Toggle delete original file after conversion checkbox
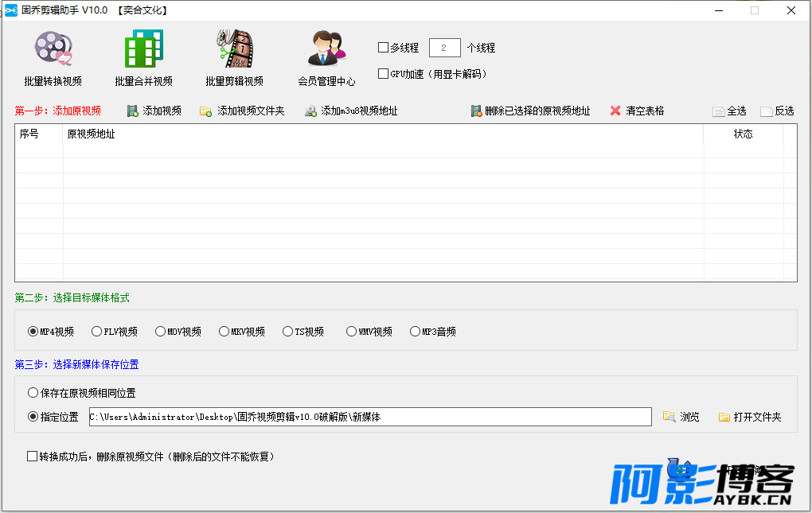 point(32,456)
